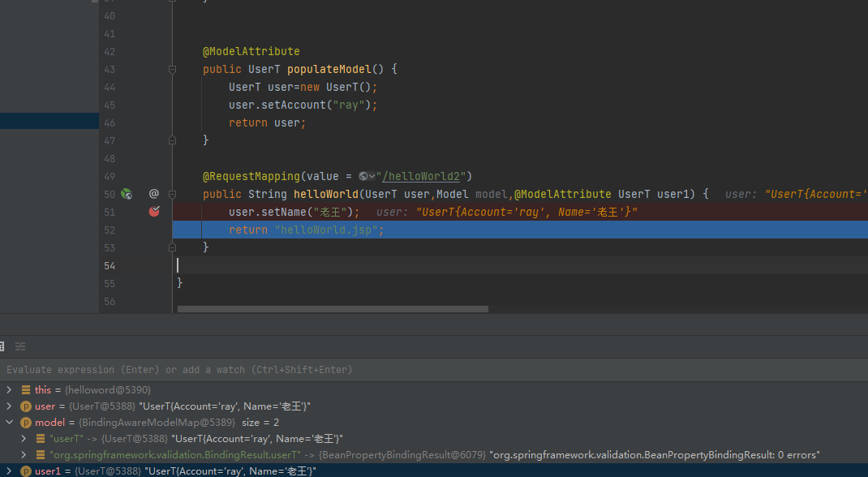Click the fold end marker on line 47
868x477 pixels.
pyautogui.click(x=172, y=140)
